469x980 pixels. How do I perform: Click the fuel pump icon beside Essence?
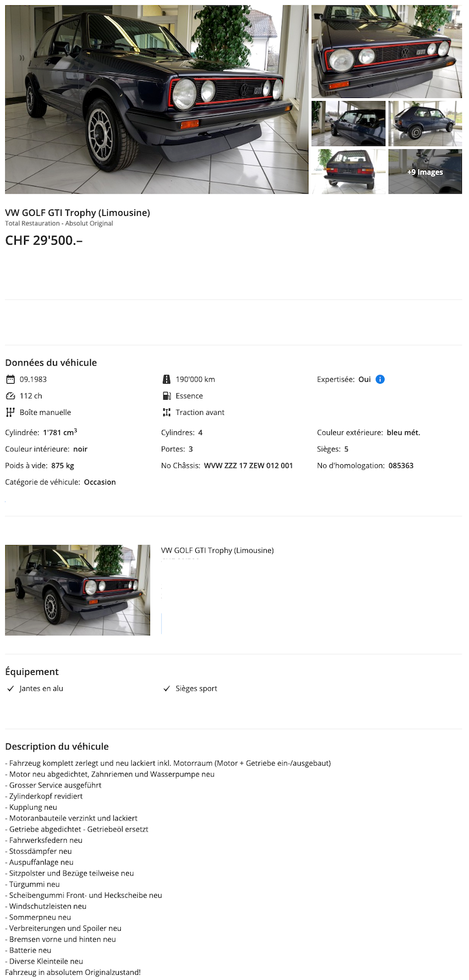(166, 396)
